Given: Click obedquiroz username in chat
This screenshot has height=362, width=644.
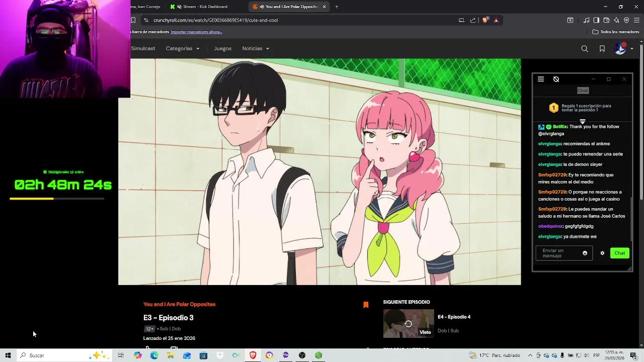Looking at the screenshot, I should [x=550, y=226].
